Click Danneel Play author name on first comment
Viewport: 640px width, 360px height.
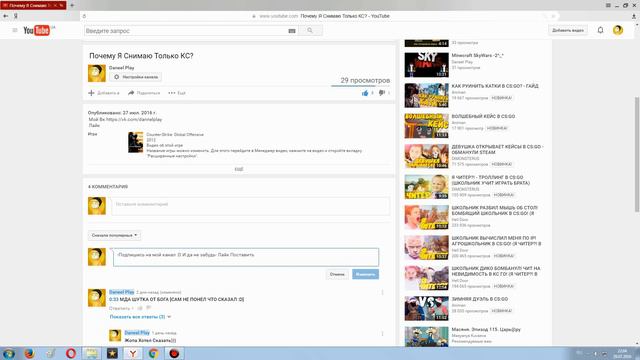tap(122, 292)
